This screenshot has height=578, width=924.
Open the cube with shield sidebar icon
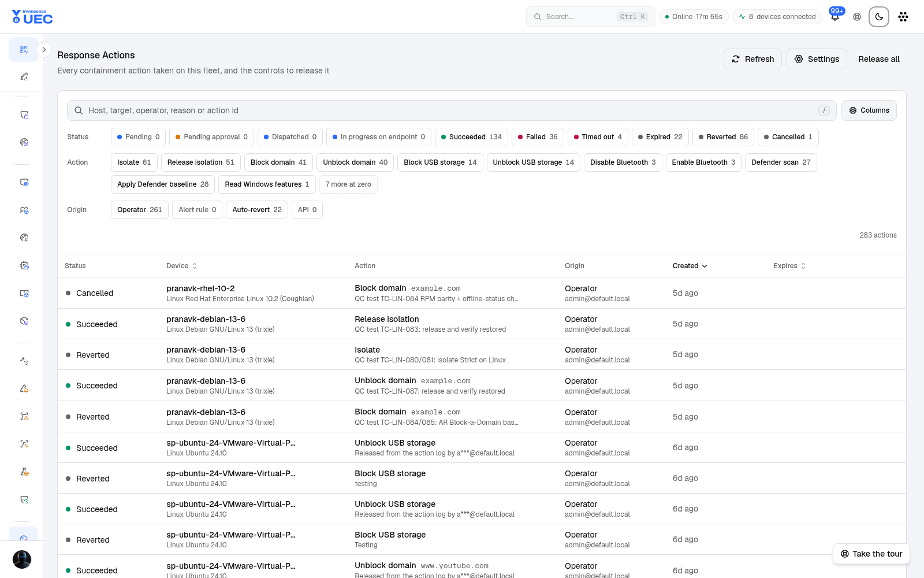click(x=24, y=321)
